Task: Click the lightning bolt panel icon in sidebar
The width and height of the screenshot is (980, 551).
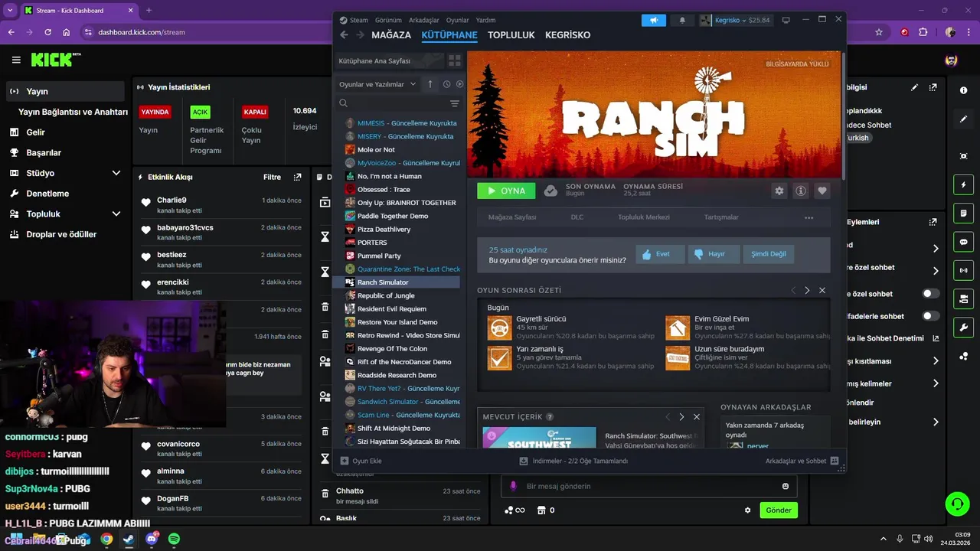Action: pos(963,185)
